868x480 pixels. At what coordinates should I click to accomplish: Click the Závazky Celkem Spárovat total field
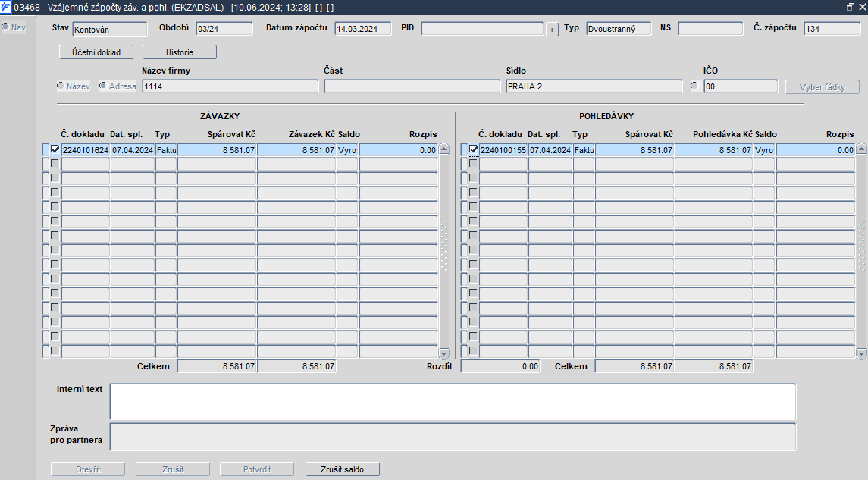click(217, 366)
